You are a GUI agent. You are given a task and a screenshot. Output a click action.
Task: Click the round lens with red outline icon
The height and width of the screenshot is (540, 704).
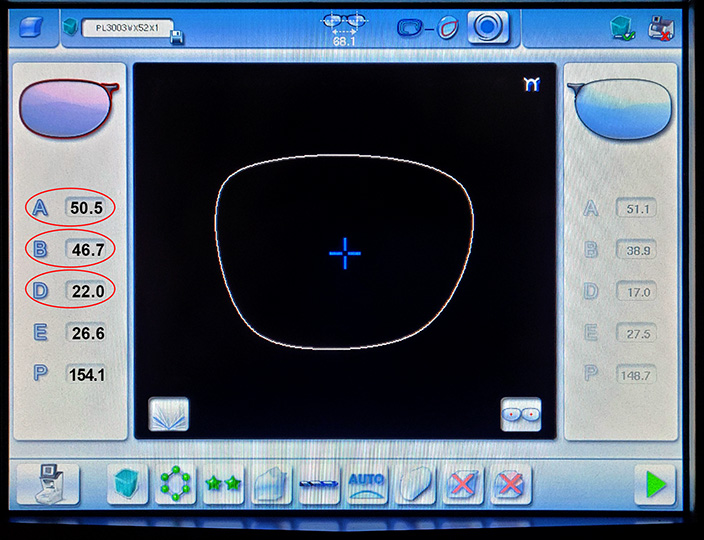tap(448, 28)
